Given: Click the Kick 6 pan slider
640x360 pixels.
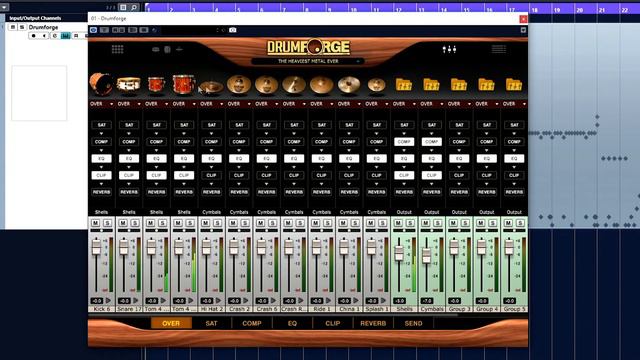Looking at the screenshot, I should pyautogui.click(x=102, y=231).
